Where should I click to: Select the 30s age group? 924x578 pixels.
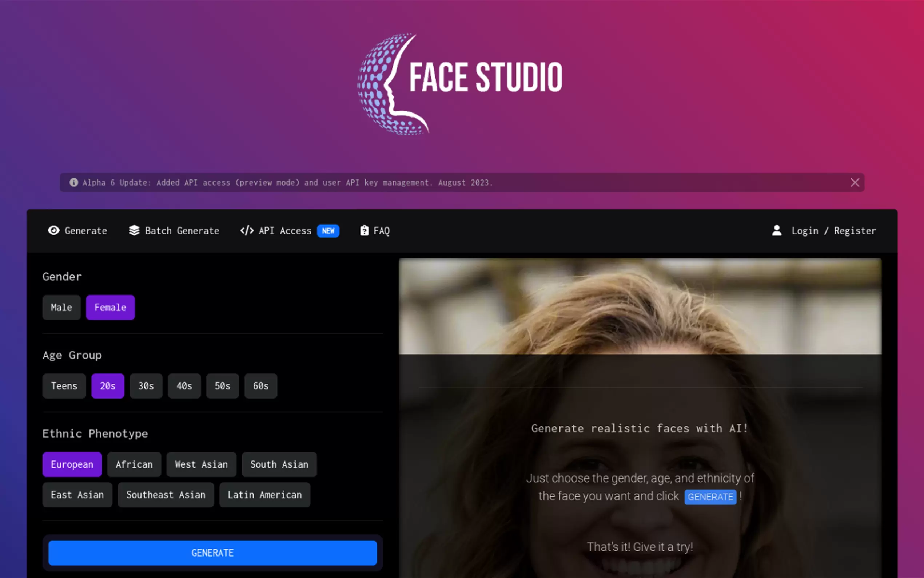[x=146, y=386]
